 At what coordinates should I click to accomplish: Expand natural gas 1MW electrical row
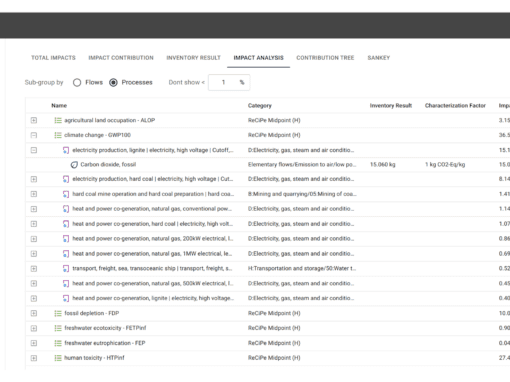[34, 254]
